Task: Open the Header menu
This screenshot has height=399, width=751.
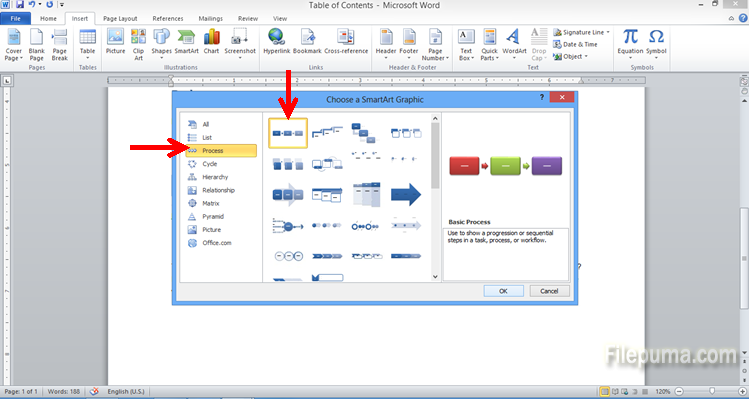Action: click(386, 45)
